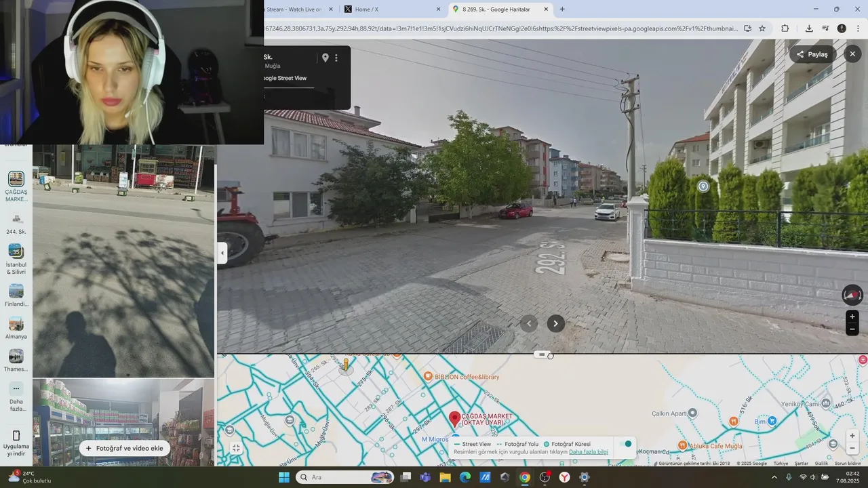Zoom out on the mini map
This screenshot has height=488, width=868.
pos(852,448)
